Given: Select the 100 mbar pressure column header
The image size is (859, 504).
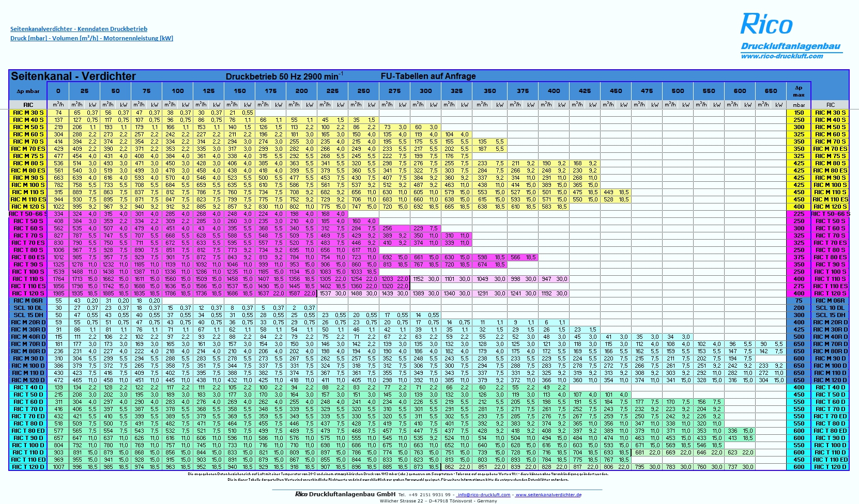Looking at the screenshot, I should pos(177,91).
